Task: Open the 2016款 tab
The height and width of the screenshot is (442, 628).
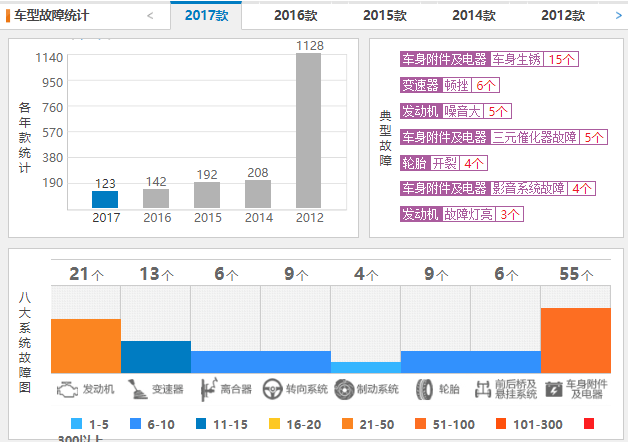Action: click(296, 16)
